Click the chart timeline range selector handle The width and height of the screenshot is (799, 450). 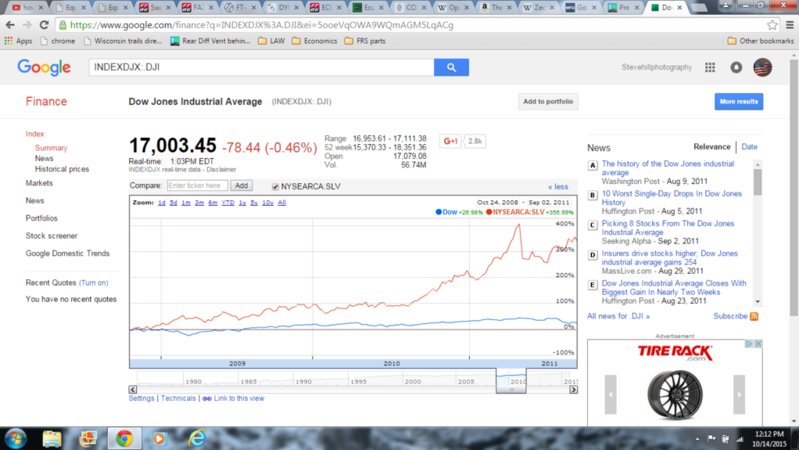[511, 389]
